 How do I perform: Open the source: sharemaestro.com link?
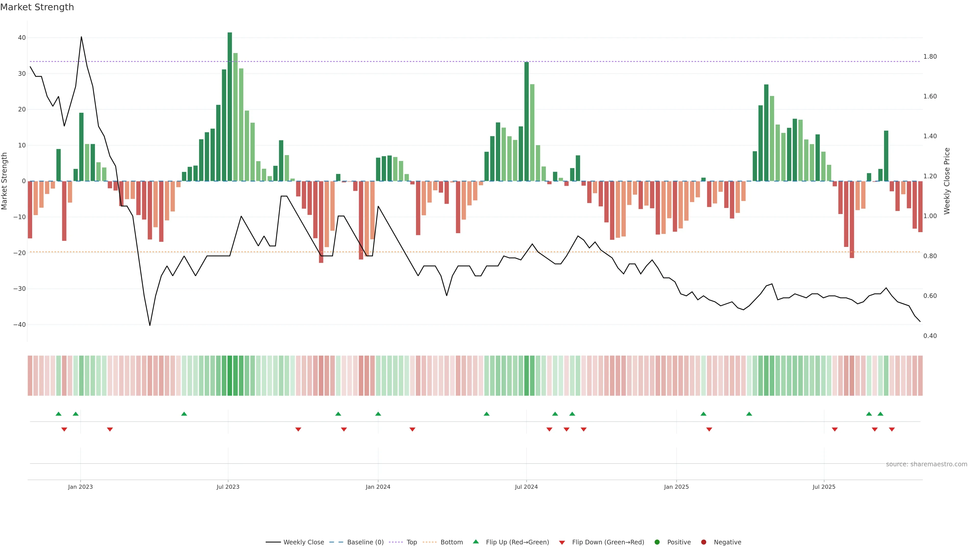pyautogui.click(x=926, y=464)
